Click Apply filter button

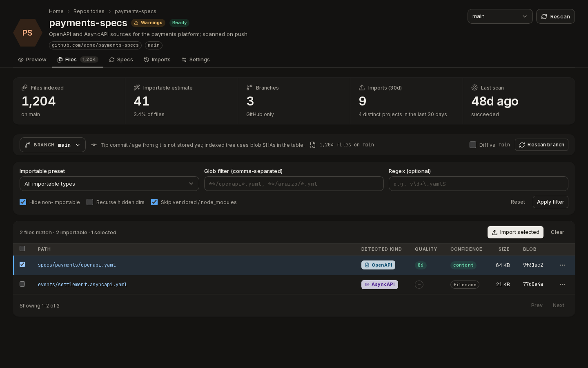point(550,202)
